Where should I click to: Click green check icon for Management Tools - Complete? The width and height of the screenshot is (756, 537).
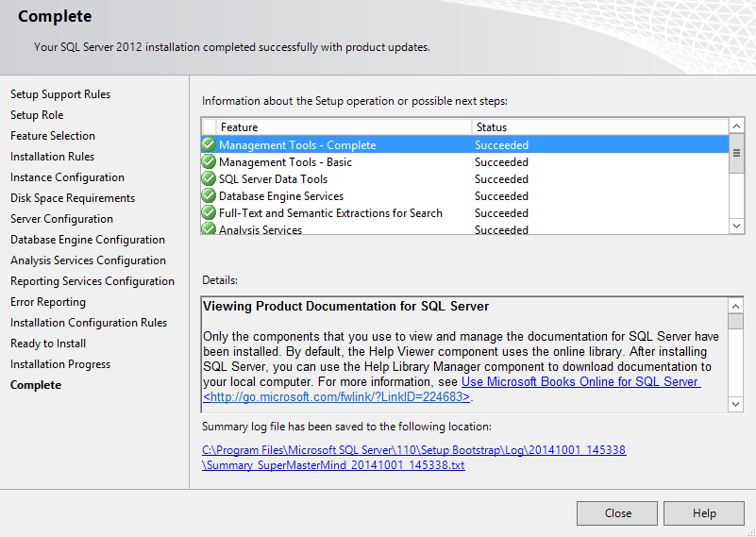pyautogui.click(x=209, y=145)
